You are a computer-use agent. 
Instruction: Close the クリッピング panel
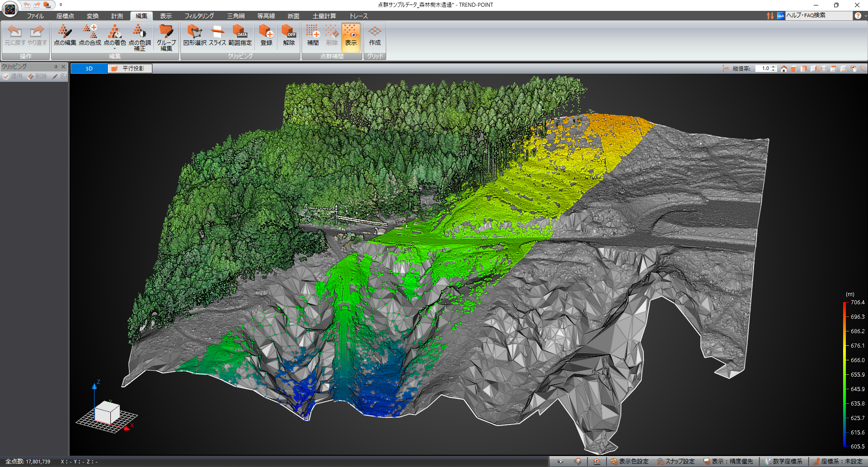click(63, 66)
